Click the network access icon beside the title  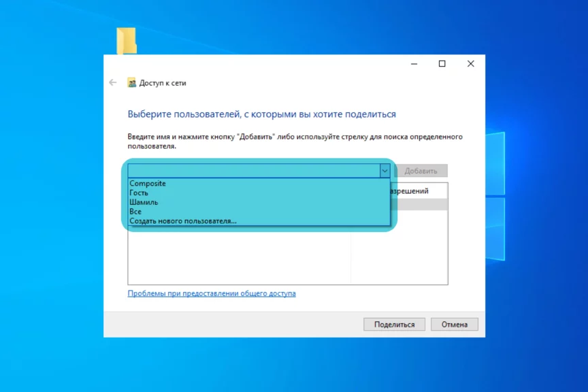pos(132,83)
